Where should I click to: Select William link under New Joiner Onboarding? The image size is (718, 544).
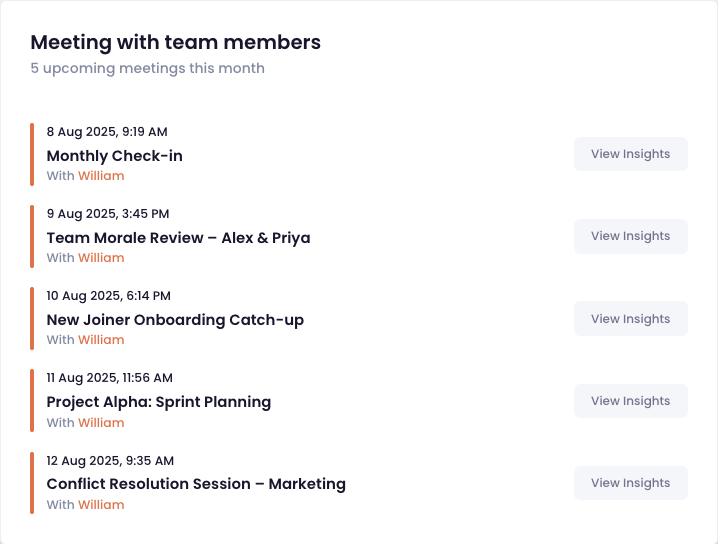point(101,340)
